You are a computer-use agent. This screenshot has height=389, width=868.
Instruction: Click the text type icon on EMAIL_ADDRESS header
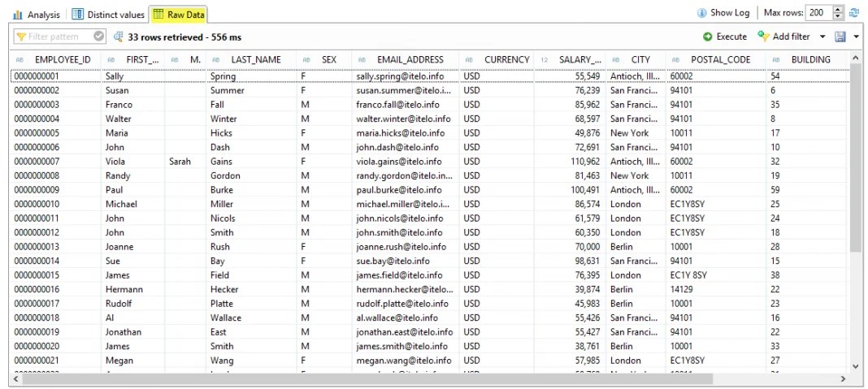(362, 60)
